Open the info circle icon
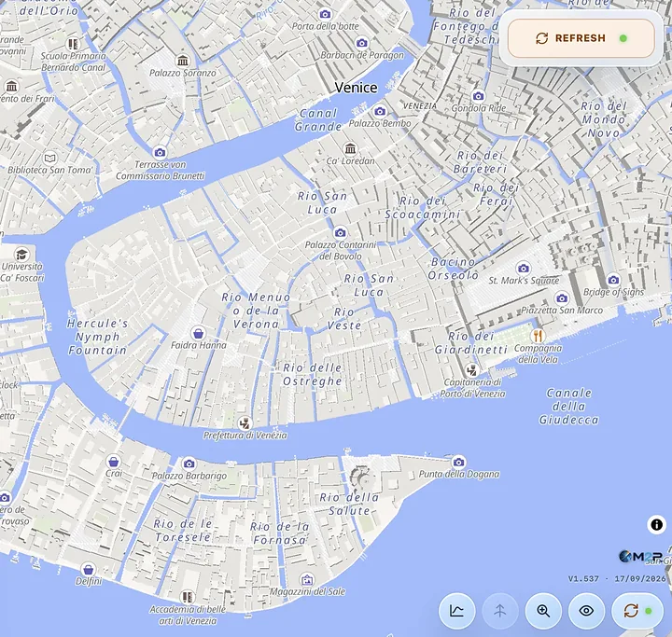 pyautogui.click(x=656, y=524)
